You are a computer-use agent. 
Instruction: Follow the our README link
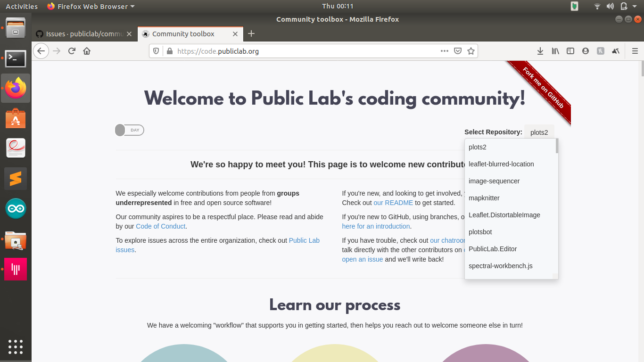(x=393, y=203)
